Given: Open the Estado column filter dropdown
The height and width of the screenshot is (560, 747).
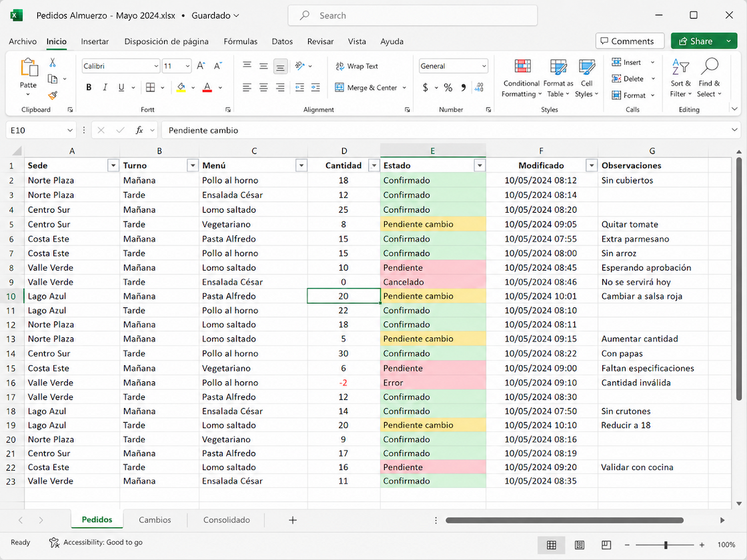Looking at the screenshot, I should coord(480,165).
